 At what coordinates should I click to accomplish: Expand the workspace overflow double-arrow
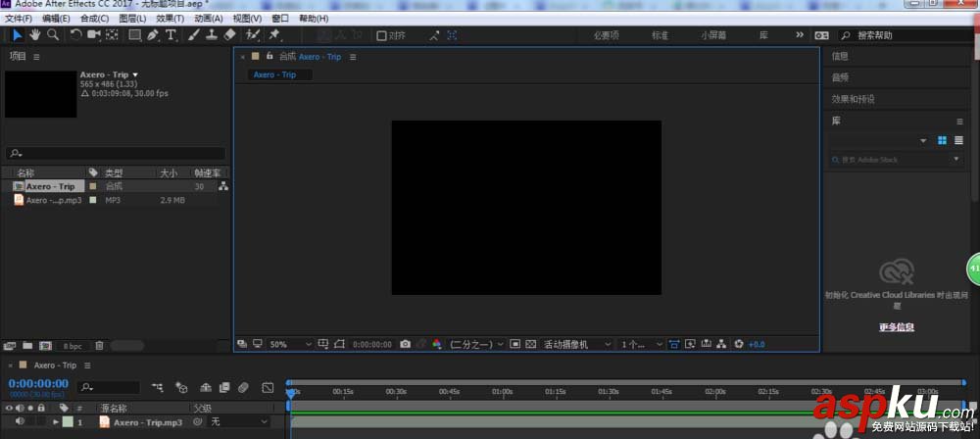click(800, 35)
